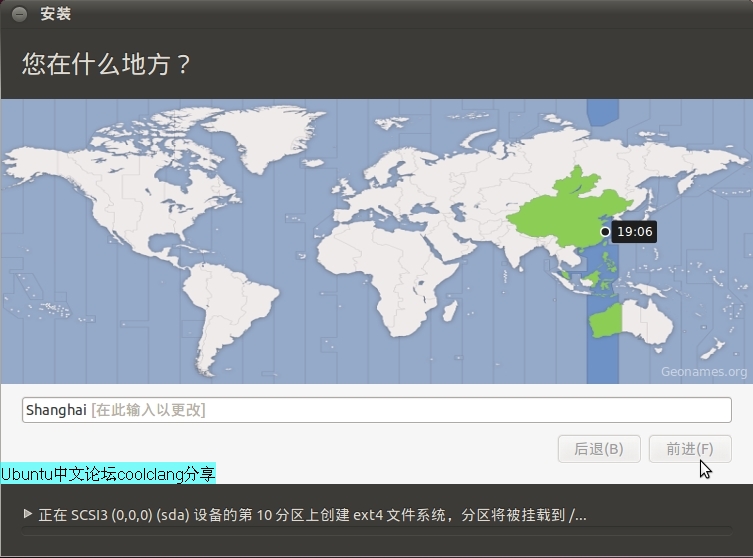
Task: Click the Shanghai location marker on map
Action: point(605,232)
